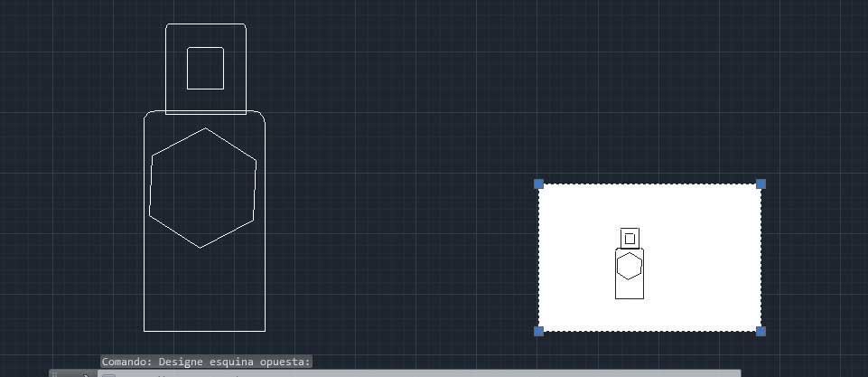Click the blank white area right of the small bottle

705,262
